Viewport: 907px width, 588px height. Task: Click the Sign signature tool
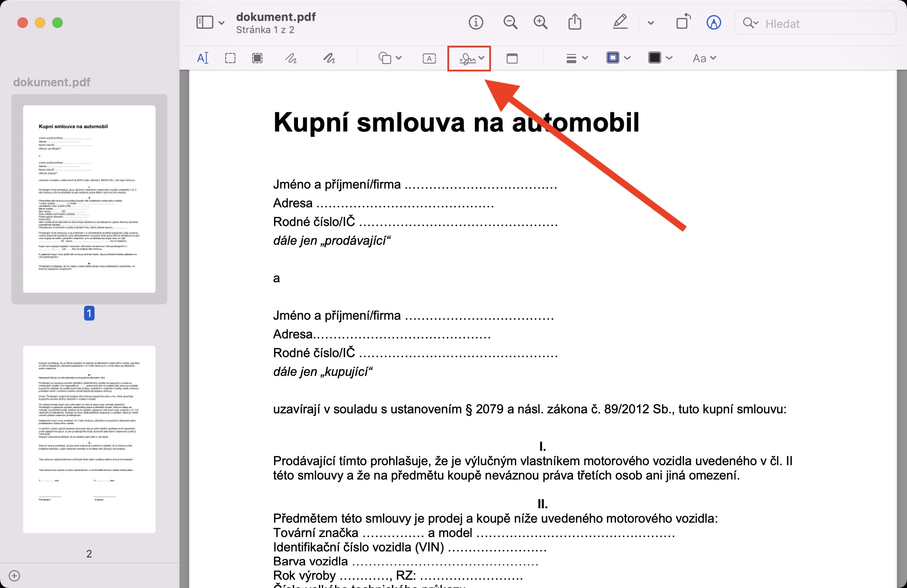click(x=469, y=58)
